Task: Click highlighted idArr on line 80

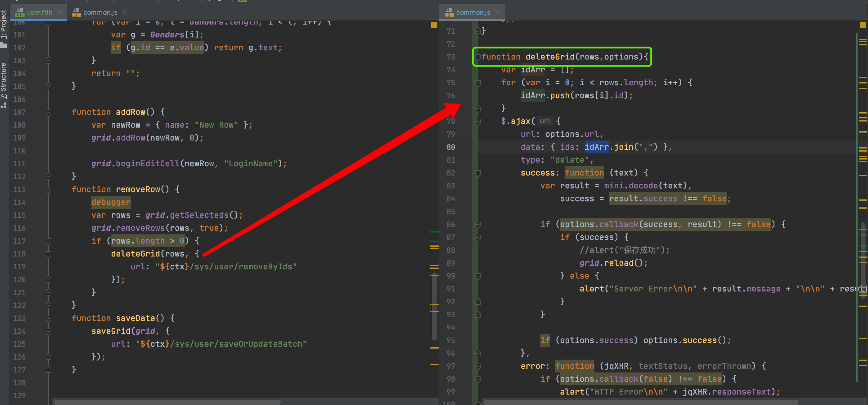Action: (597, 147)
